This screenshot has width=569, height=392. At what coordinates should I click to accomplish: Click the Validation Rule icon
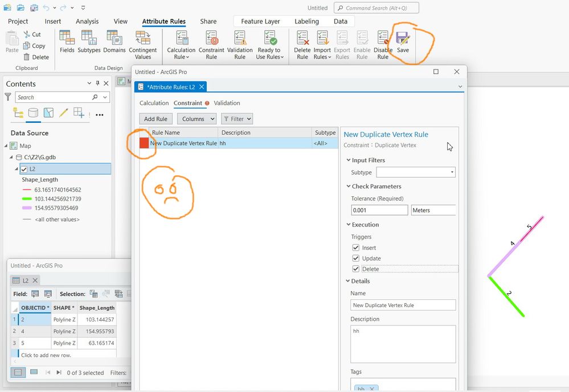click(240, 45)
